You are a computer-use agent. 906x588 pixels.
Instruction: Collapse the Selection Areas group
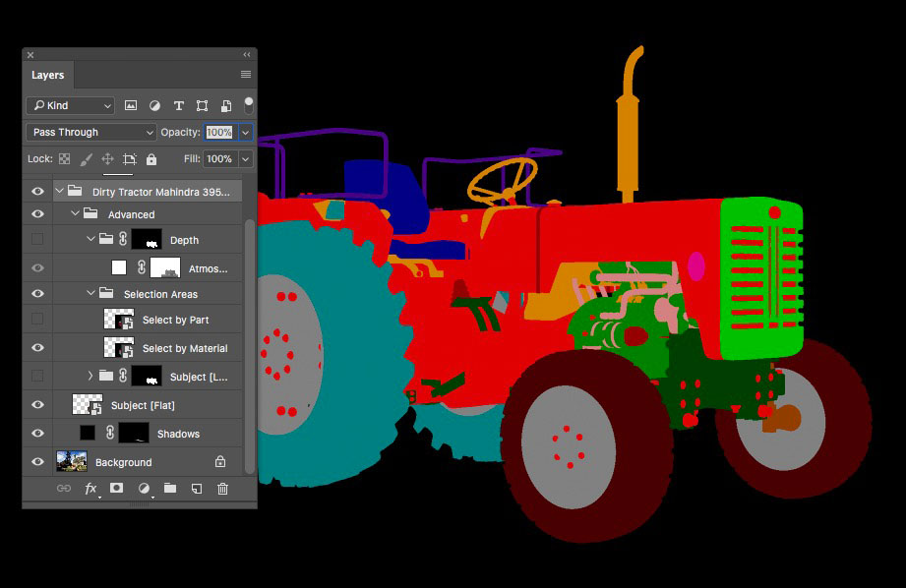click(91, 294)
